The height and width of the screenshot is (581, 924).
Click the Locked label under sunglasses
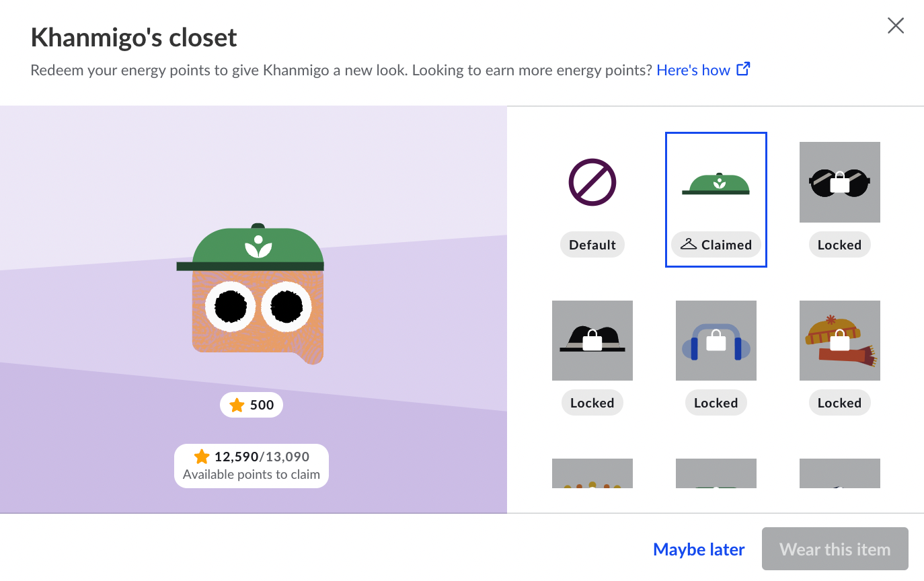pos(840,245)
